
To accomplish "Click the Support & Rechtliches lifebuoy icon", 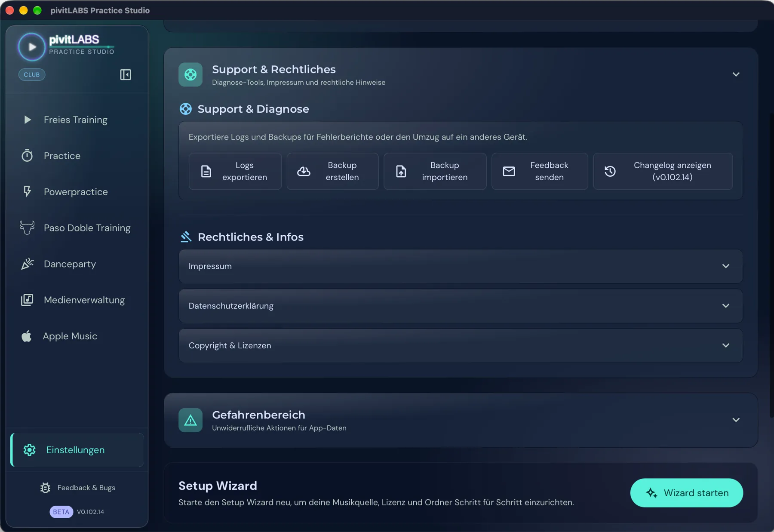I will click(x=190, y=74).
